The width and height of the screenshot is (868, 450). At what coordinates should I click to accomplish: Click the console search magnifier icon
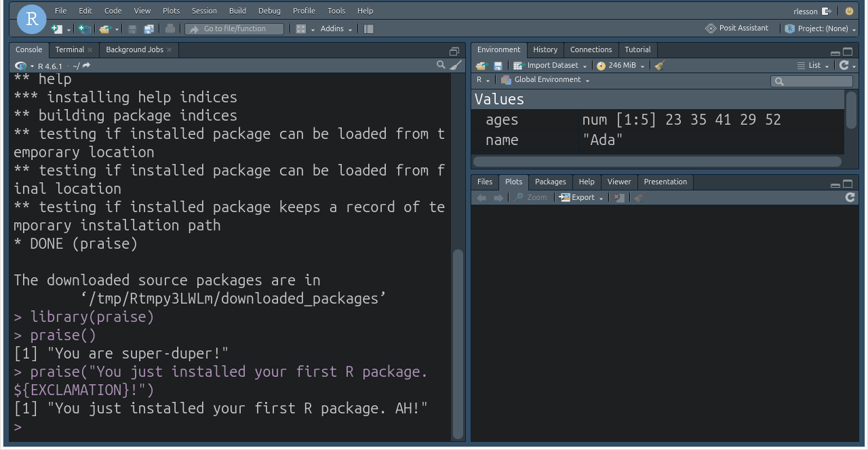pyautogui.click(x=441, y=65)
